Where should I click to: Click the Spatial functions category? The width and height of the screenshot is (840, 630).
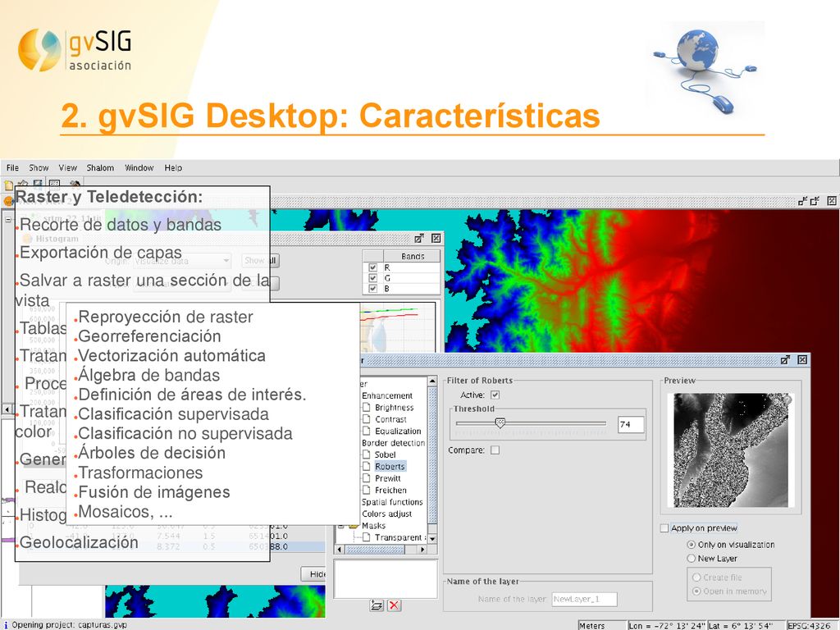[x=391, y=502]
